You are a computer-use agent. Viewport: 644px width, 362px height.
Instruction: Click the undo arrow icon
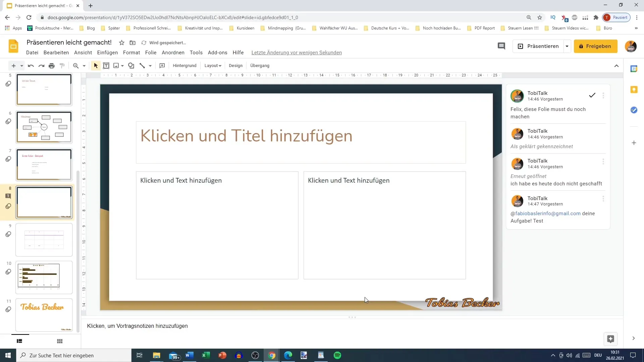[x=31, y=66]
